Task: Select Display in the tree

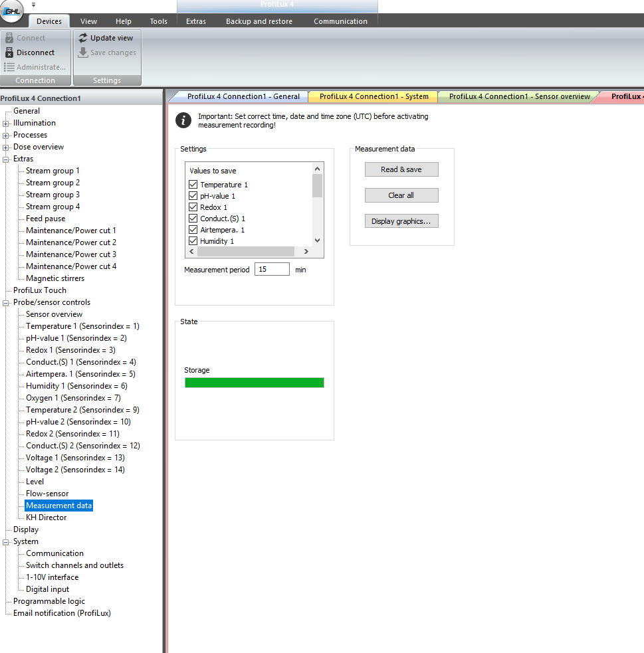Action: pyautogui.click(x=26, y=529)
